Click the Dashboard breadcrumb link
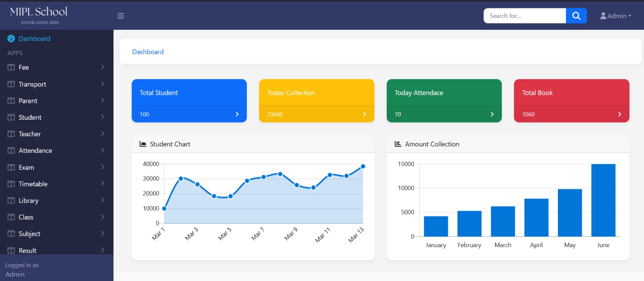Screen dimensions: 644x281 click(148, 52)
